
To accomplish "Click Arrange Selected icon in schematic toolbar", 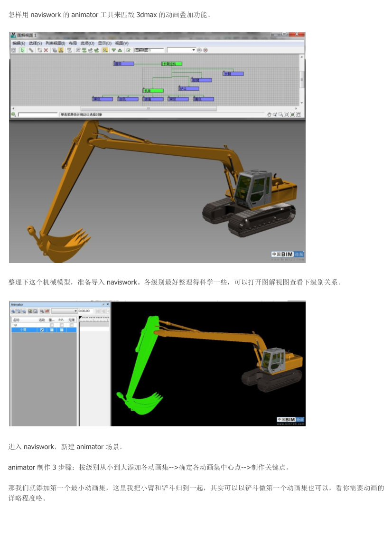I will click(x=84, y=50).
